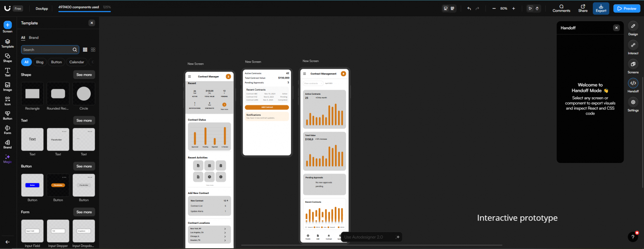Close the Template panel
This screenshot has height=249, width=644.
coord(92,23)
